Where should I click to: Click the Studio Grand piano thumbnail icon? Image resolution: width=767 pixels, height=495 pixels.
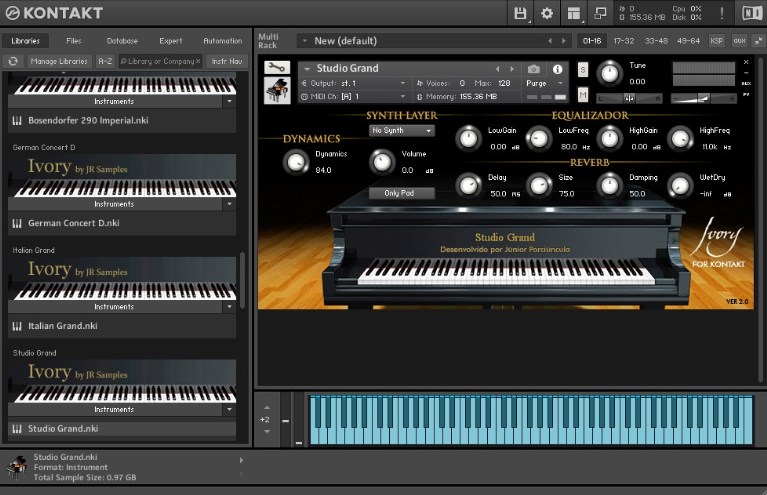click(x=277, y=90)
